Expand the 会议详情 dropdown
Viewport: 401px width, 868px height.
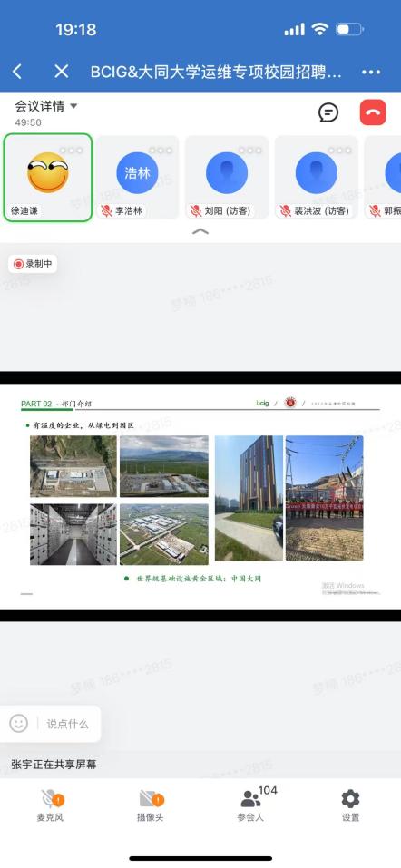pyautogui.click(x=46, y=106)
